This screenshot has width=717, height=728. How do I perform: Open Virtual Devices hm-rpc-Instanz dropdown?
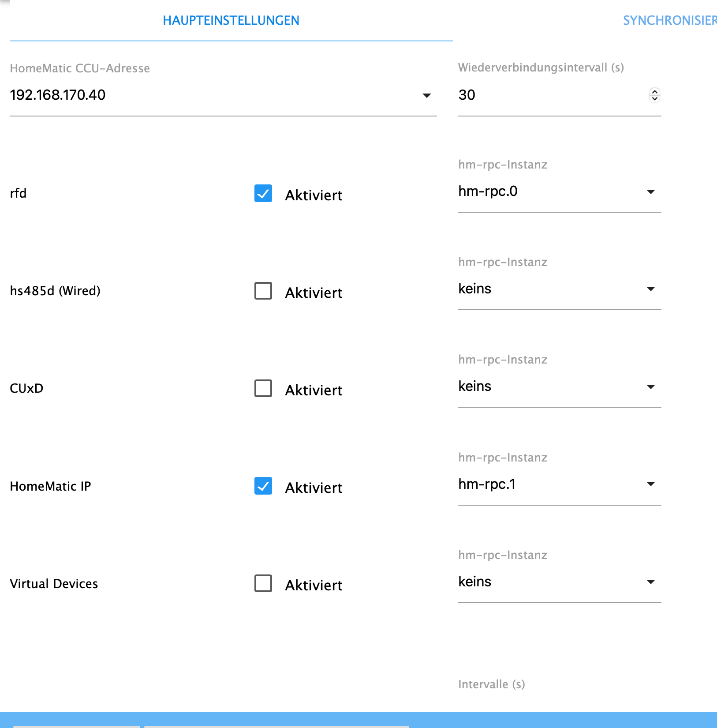tap(559, 582)
